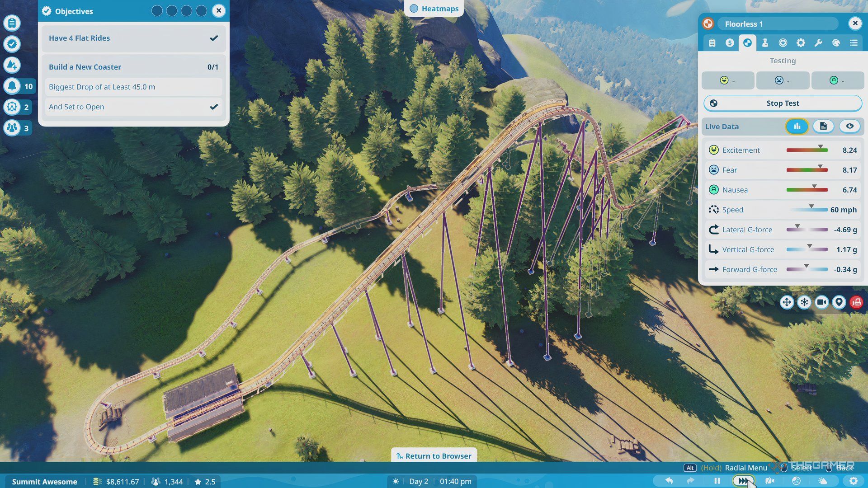Click the Excitement rating bar
The image size is (868, 488).
[807, 150]
